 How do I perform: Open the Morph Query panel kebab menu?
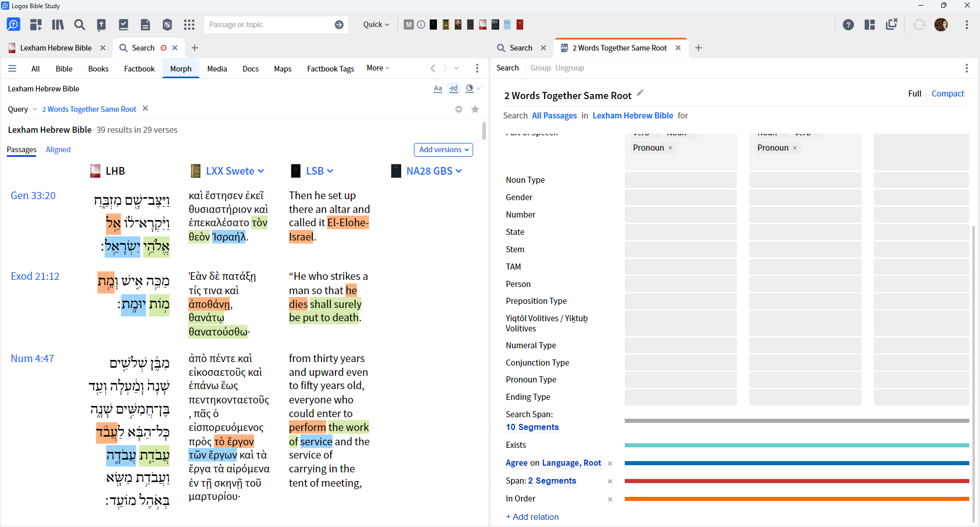(967, 68)
